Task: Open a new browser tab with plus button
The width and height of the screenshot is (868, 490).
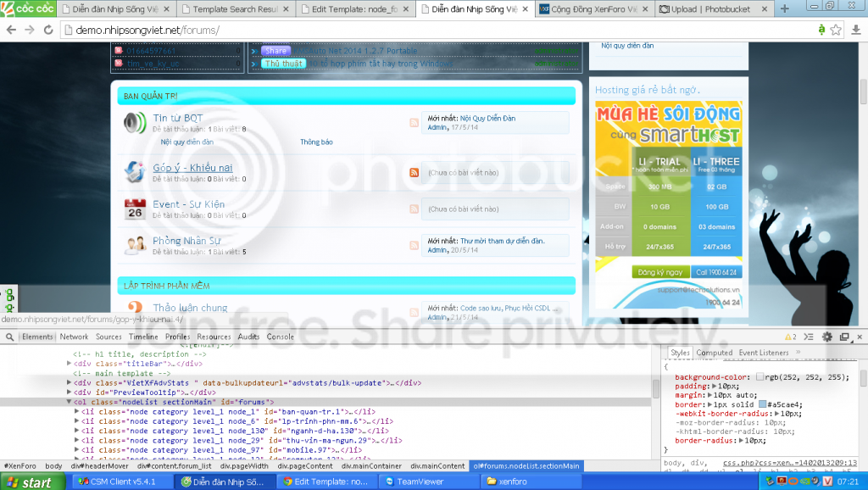Action: click(785, 9)
